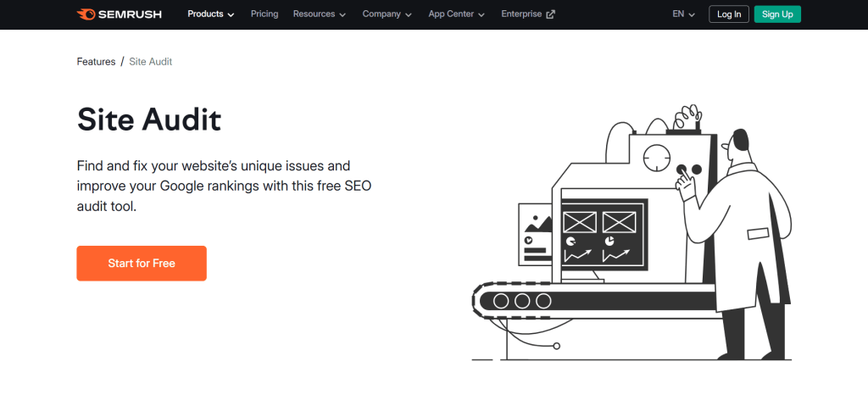Open the Pricing page from the navigation bar
Screen dimensions: 868x406
coord(264,14)
